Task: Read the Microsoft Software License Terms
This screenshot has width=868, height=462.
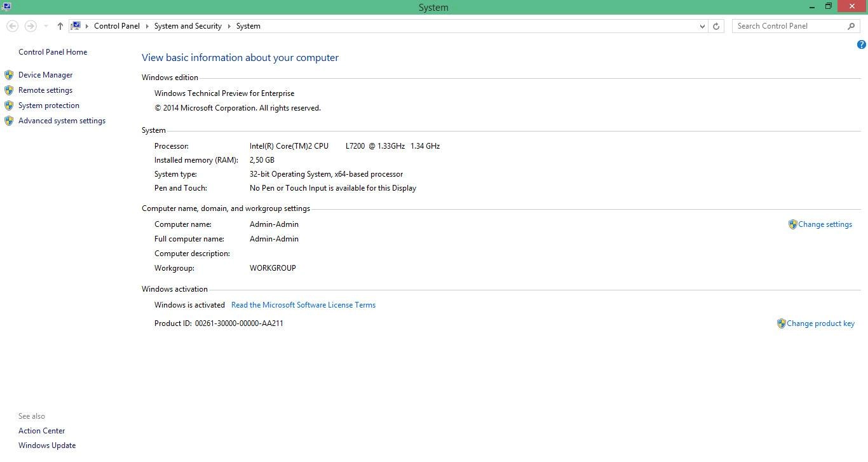Action: click(303, 305)
